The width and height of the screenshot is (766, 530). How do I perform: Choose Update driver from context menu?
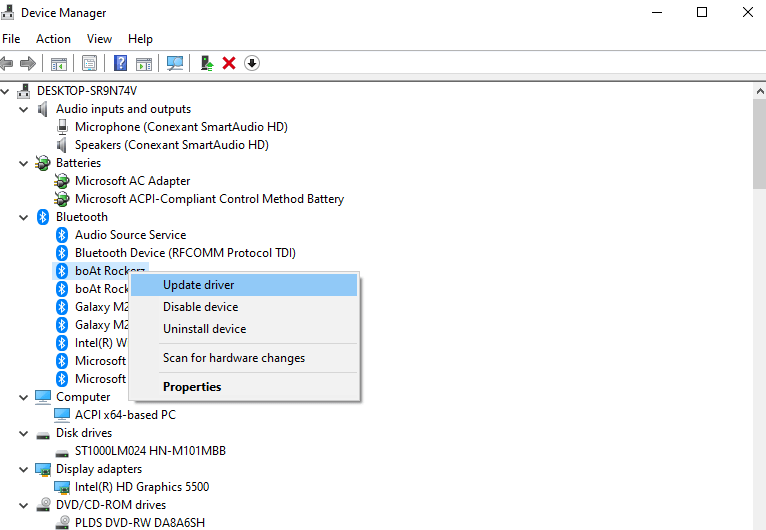tap(244, 285)
